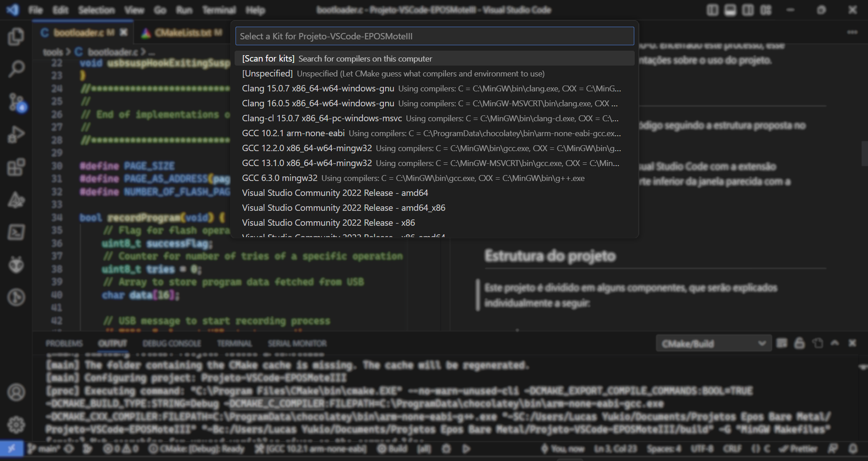
Task: Switch to the CMakeLists.txt tab
Action: (x=182, y=33)
